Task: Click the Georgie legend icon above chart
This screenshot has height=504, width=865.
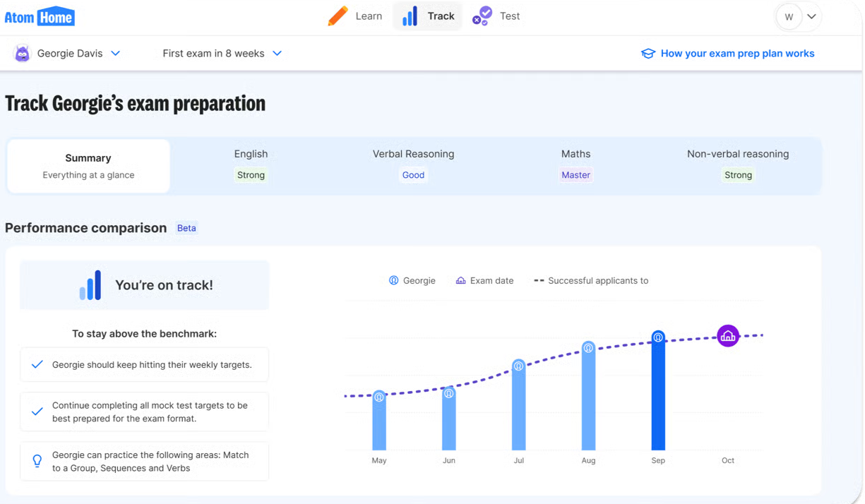Action: coord(394,280)
